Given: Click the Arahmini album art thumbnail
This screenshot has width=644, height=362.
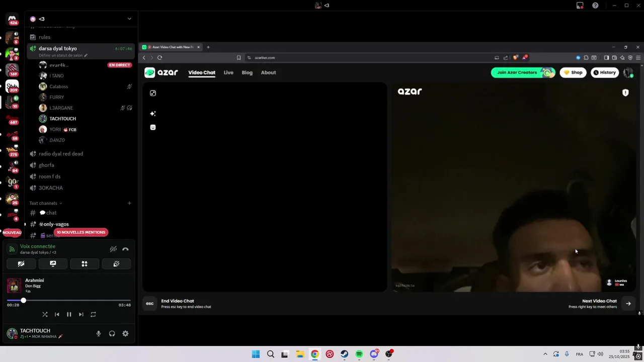Looking at the screenshot, I should coord(14,286).
